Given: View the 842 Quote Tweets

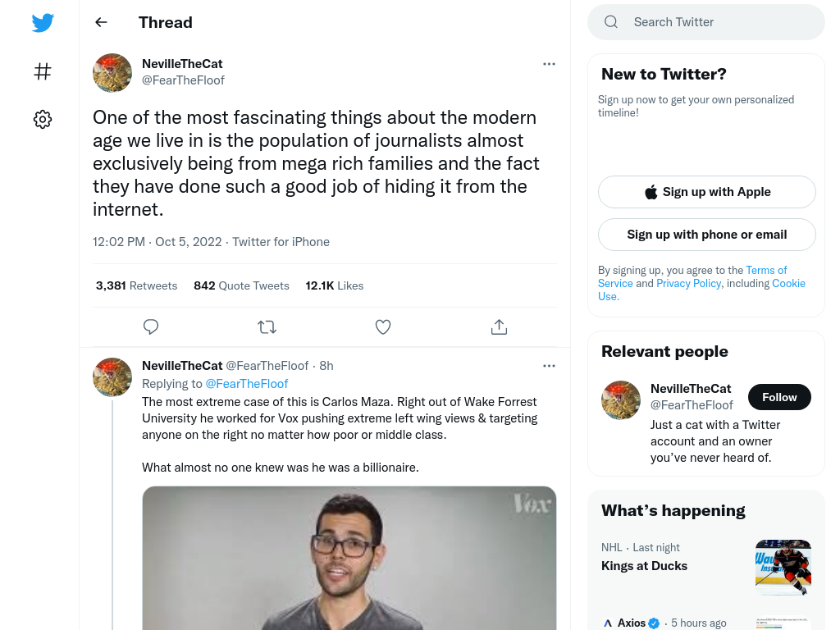Looking at the screenshot, I should (x=242, y=285).
